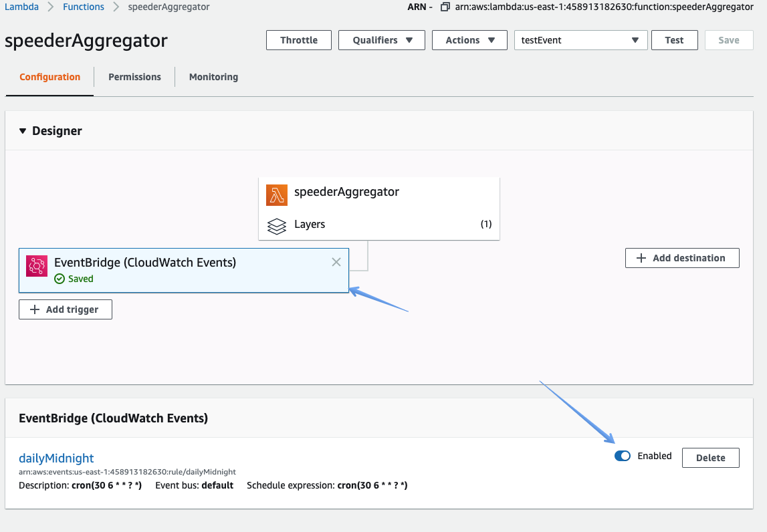Collapse the Designer section

coord(23,131)
